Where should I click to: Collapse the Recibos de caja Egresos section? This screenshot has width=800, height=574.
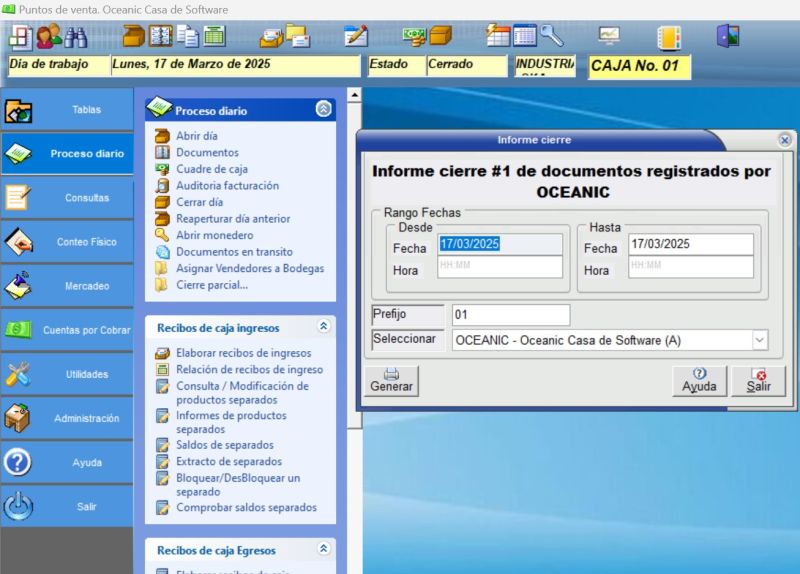323,549
